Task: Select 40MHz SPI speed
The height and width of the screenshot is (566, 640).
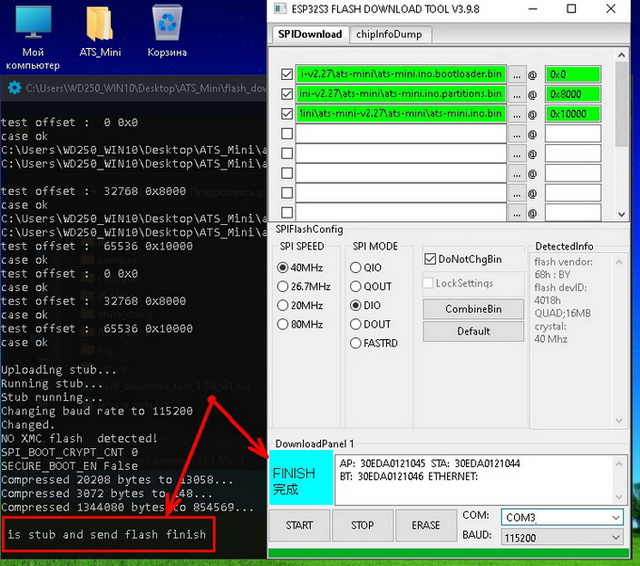Action: (300, 267)
